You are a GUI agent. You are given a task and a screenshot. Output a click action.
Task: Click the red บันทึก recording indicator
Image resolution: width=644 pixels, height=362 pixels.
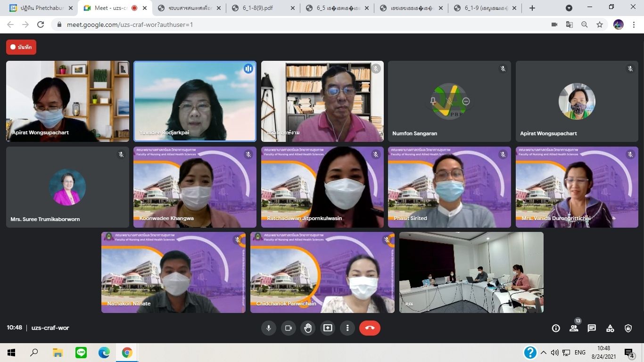pos(21,47)
